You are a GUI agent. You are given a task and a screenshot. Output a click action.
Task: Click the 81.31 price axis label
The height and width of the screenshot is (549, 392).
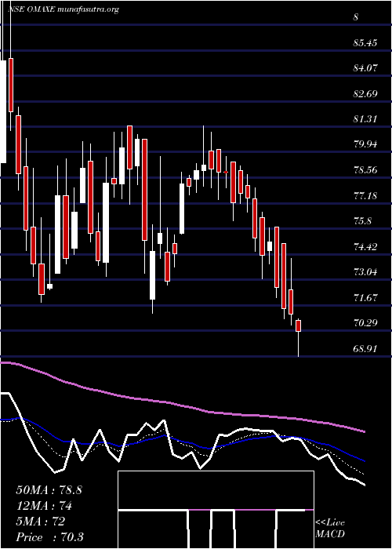(365, 119)
